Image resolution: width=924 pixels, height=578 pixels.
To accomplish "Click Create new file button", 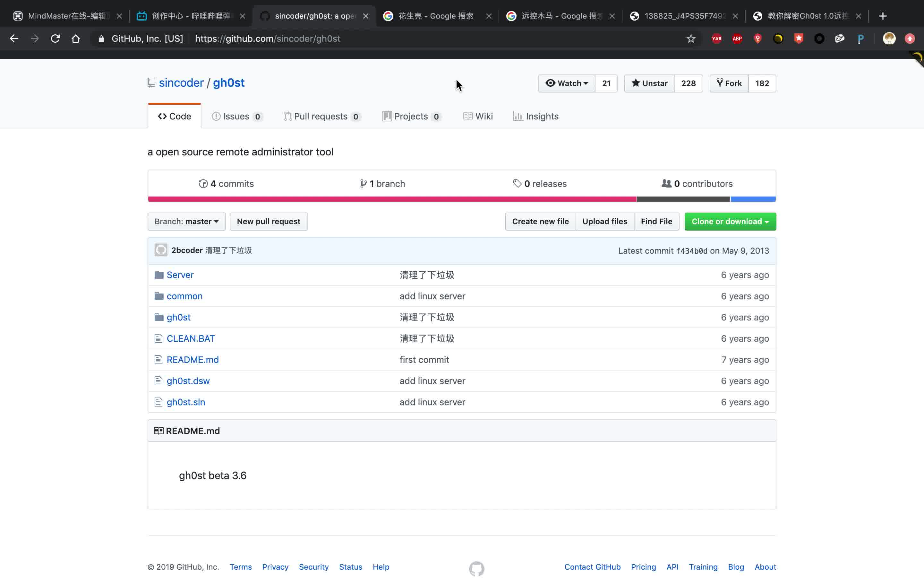I will click(540, 221).
